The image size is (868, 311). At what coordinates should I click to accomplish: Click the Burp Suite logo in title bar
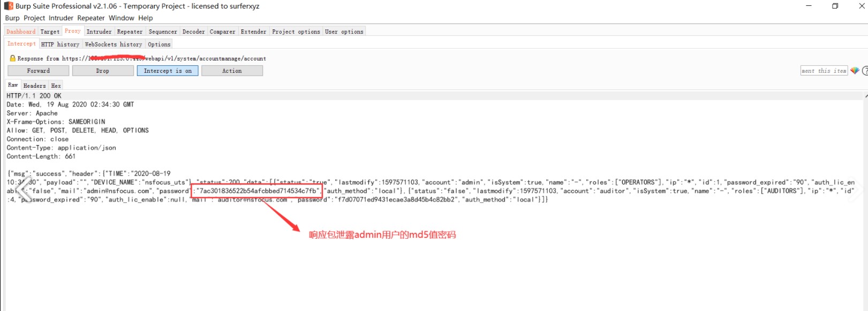coord(9,6)
